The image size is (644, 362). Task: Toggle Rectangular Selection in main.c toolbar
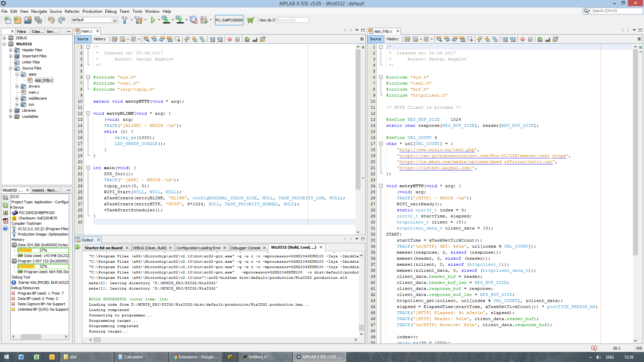click(x=177, y=39)
